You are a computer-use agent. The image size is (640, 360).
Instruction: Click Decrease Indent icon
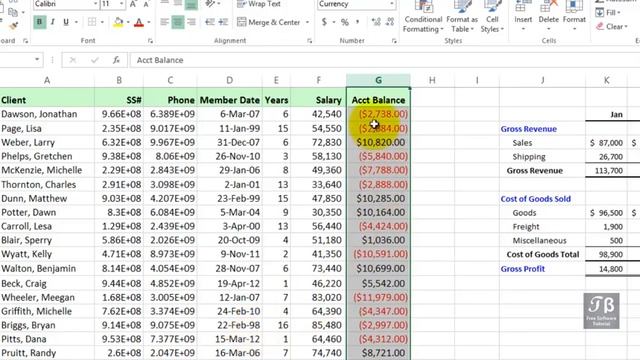pyautogui.click(x=210, y=22)
